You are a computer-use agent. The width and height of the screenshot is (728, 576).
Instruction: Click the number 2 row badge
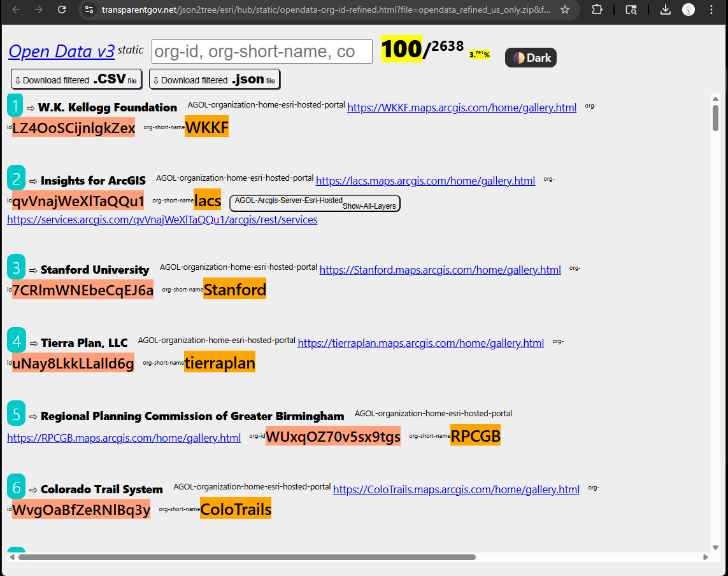click(17, 178)
